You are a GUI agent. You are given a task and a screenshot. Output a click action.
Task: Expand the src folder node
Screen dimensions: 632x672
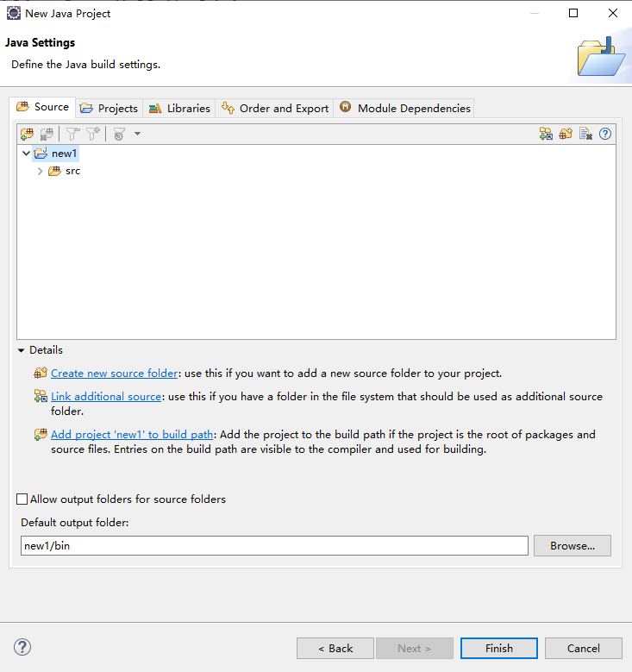pos(41,171)
